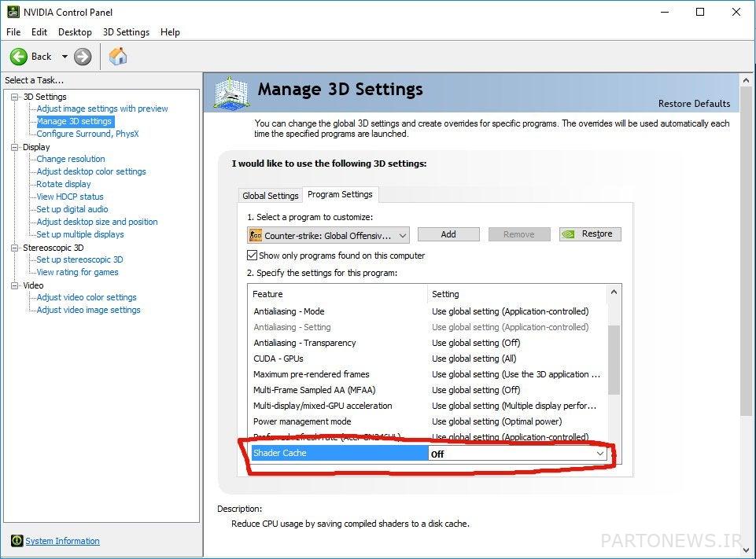756x559 pixels.
Task: Select Manage 3D settings in the tree
Action: [74, 121]
